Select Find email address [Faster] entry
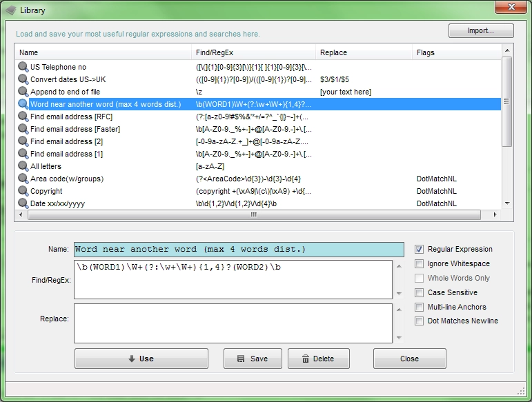This screenshot has width=532, height=402. (75, 129)
